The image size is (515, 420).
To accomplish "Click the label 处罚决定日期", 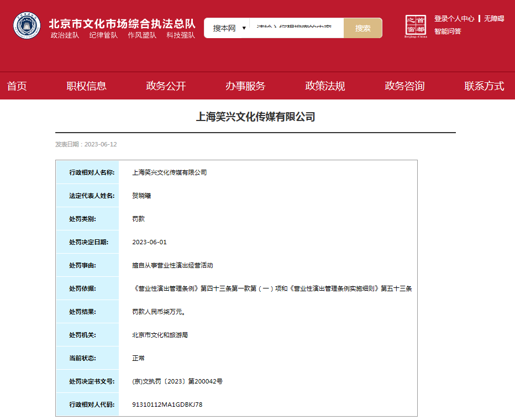I will 88,243.
